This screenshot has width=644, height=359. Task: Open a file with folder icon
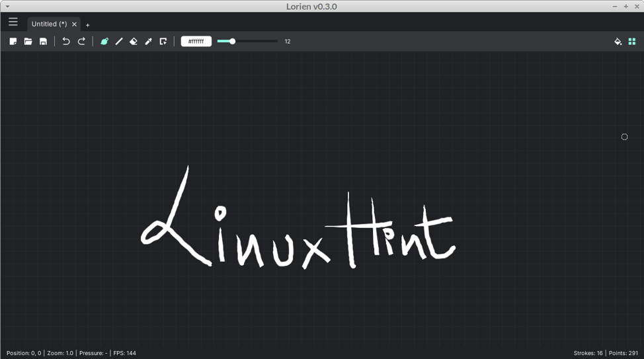point(28,42)
